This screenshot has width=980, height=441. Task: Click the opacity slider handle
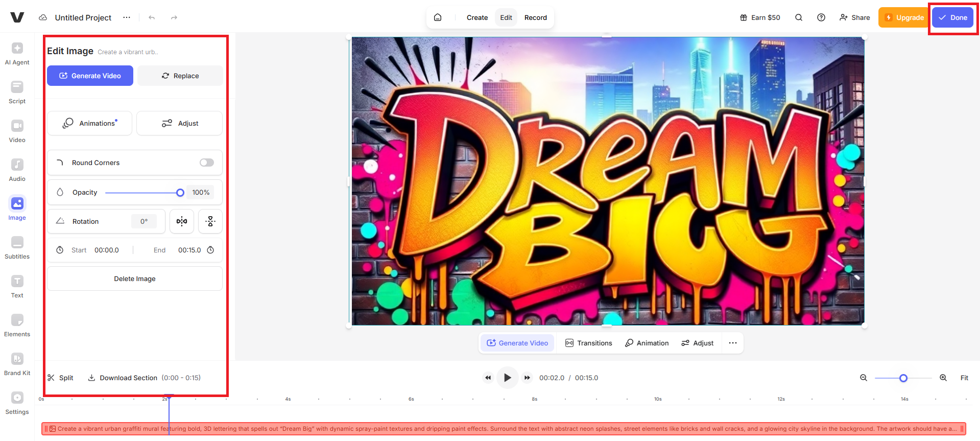pyautogui.click(x=180, y=193)
